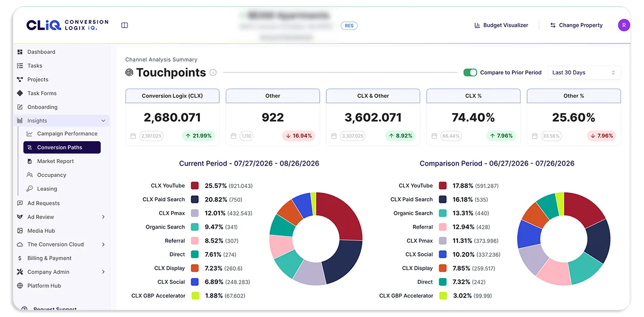Image resolution: width=644 pixels, height=317 pixels.
Task: Click the Company Admin tools icon
Action: pos(20,272)
